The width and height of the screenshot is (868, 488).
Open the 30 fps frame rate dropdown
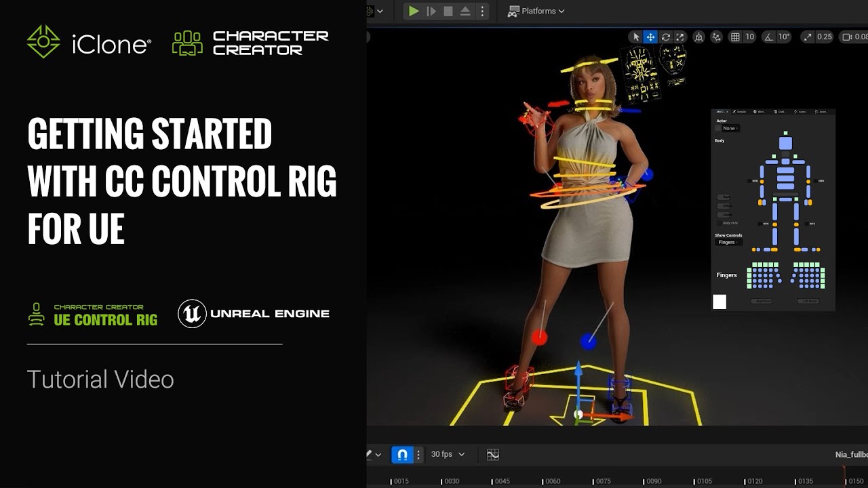[448, 454]
